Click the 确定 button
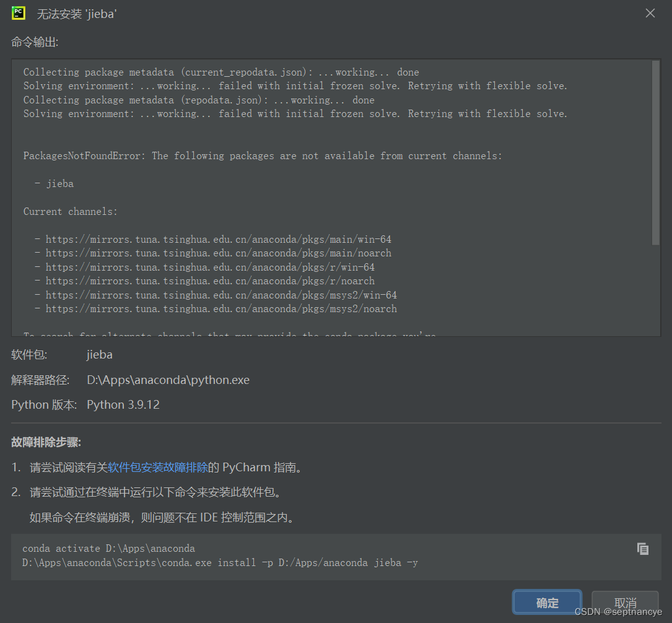The image size is (672, 623). [x=547, y=603]
